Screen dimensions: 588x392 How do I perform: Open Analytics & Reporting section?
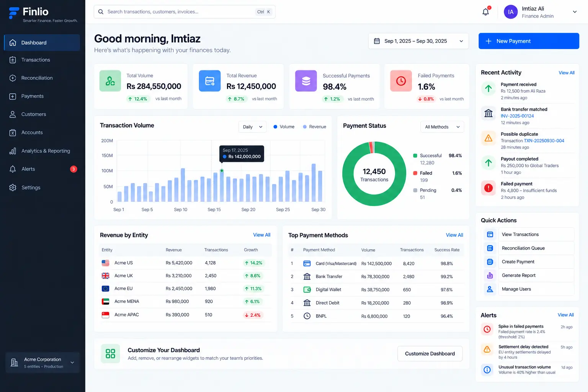(x=42, y=151)
